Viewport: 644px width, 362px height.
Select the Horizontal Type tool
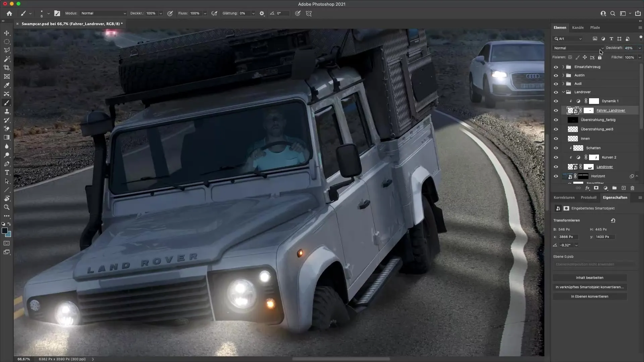[x=7, y=172]
